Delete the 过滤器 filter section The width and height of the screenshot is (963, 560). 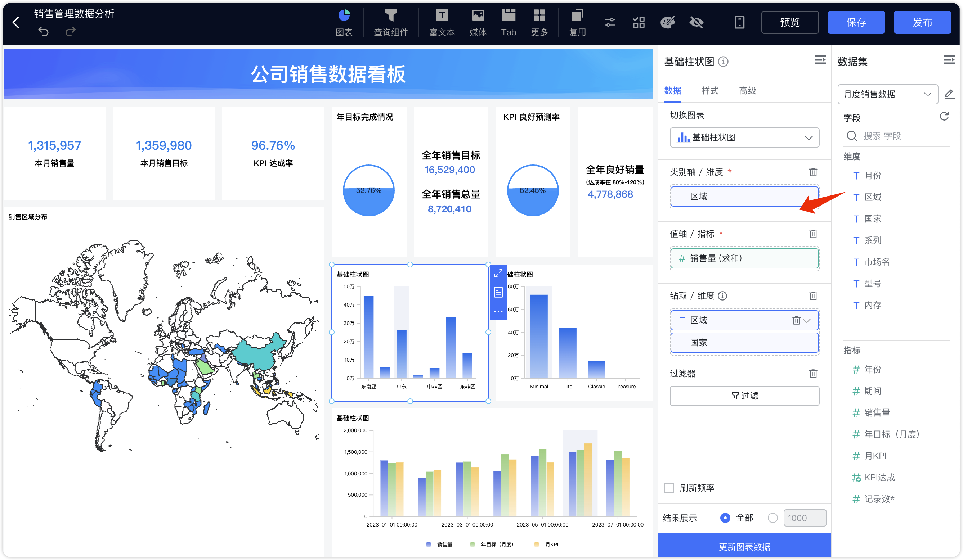point(813,373)
